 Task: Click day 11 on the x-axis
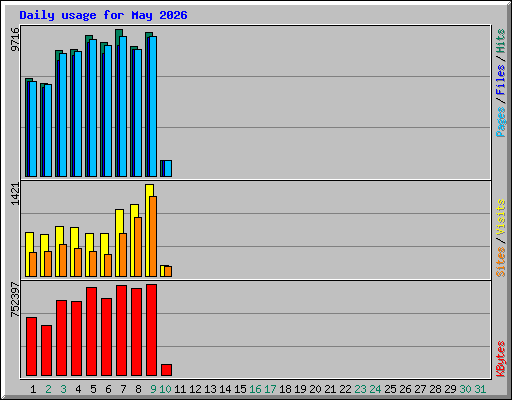coord(180,389)
